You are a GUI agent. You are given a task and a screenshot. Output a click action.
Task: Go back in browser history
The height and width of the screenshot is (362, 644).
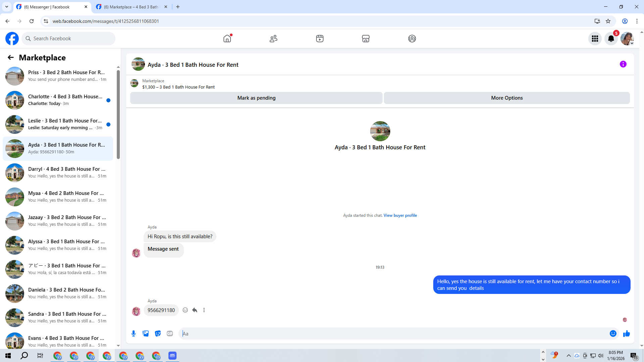point(7,21)
